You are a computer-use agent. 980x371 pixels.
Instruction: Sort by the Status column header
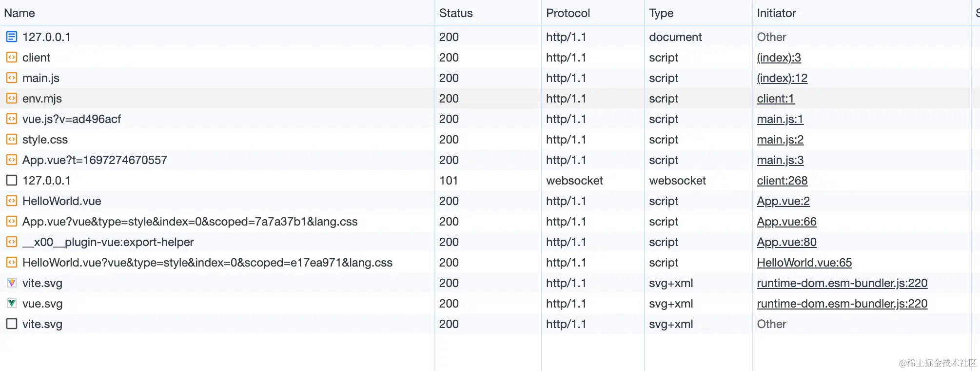click(456, 13)
